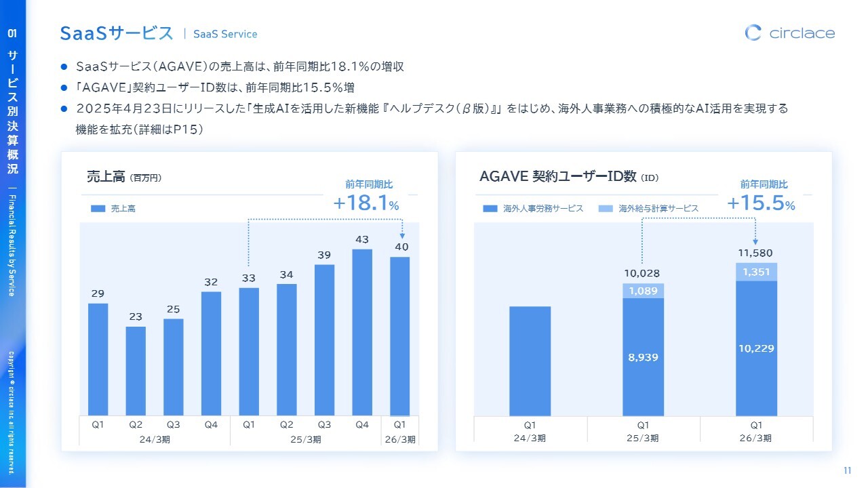Click the 8,939 dark-blue bar segment

coord(643,357)
